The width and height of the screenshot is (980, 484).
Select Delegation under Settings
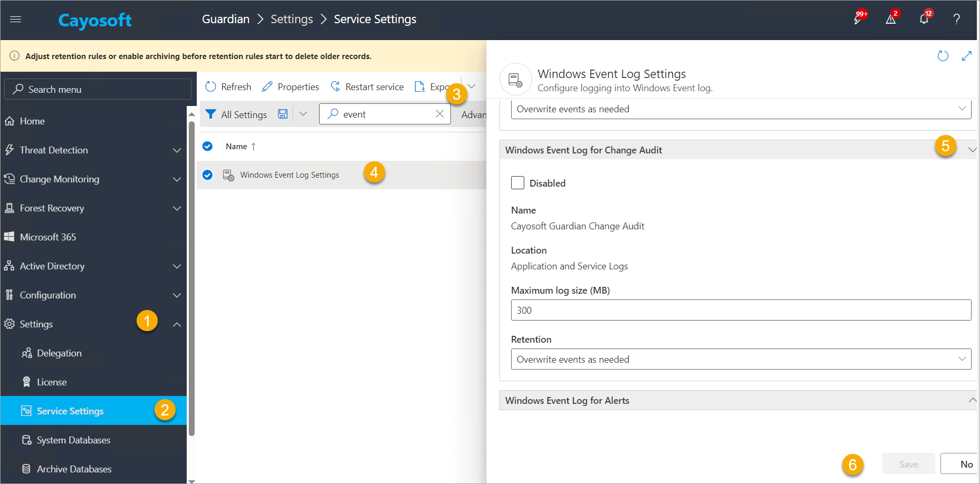tap(59, 353)
